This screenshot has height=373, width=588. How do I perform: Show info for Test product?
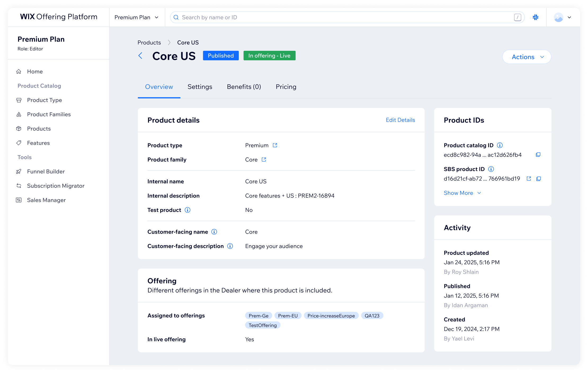[188, 210]
